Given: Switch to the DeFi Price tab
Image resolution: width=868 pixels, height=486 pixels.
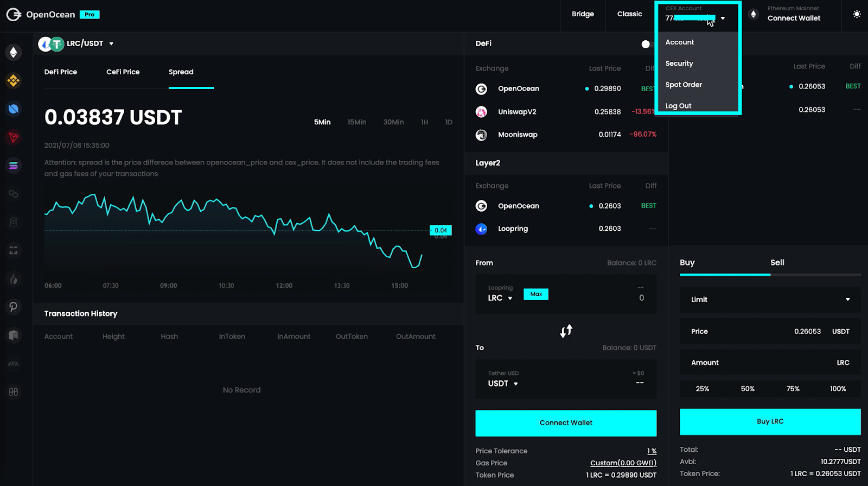Looking at the screenshot, I should pyautogui.click(x=61, y=72).
